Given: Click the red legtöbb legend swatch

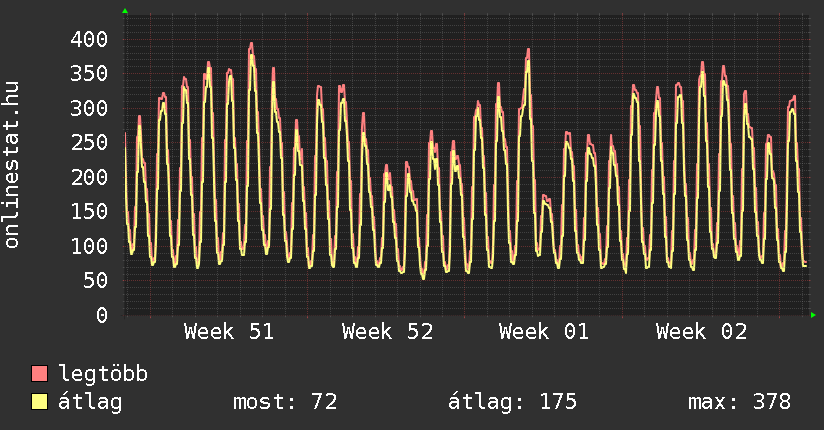Looking at the screenshot, I should (x=40, y=374).
